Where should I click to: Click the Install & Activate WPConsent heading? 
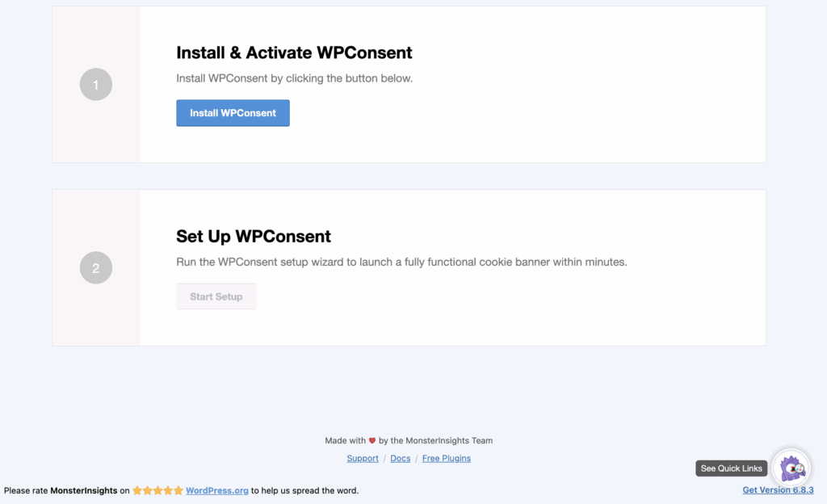click(x=294, y=52)
